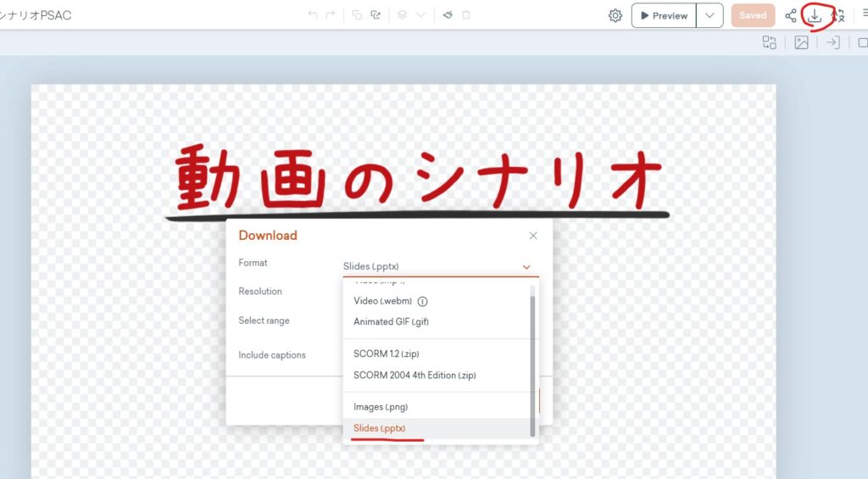Click the Preview button

point(665,15)
